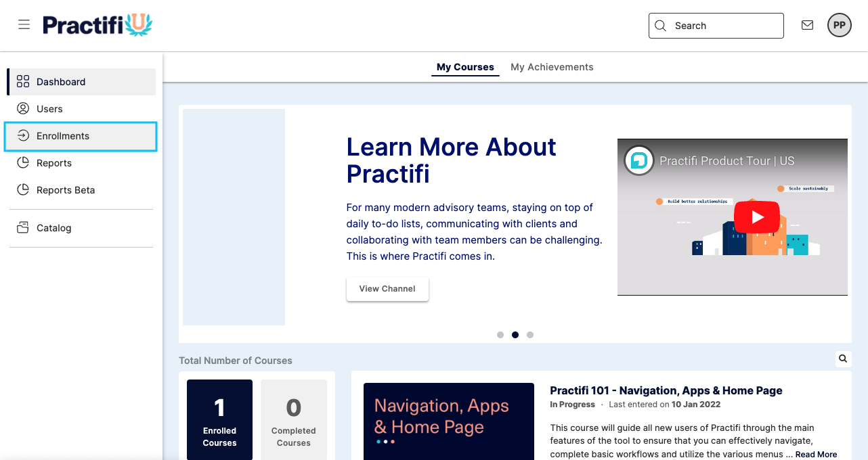The width and height of the screenshot is (868, 460).
Task: Select the second carousel dot
Action: [x=515, y=335]
